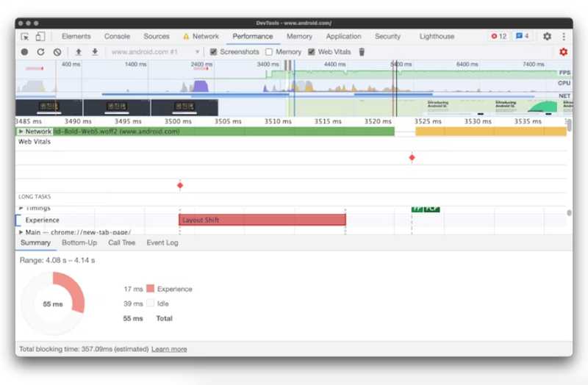Follow the Learn more link
The width and height of the screenshot is (588, 385).
pos(169,349)
